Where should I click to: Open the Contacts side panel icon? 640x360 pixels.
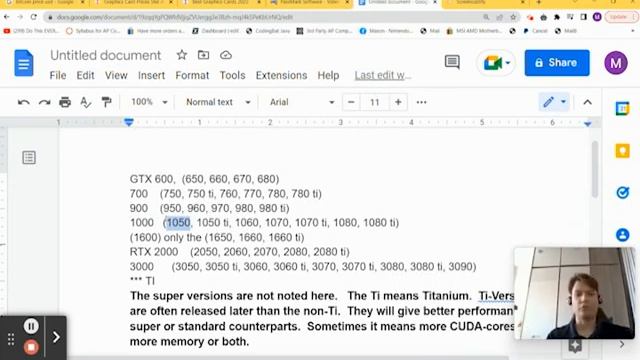pyautogui.click(x=622, y=235)
